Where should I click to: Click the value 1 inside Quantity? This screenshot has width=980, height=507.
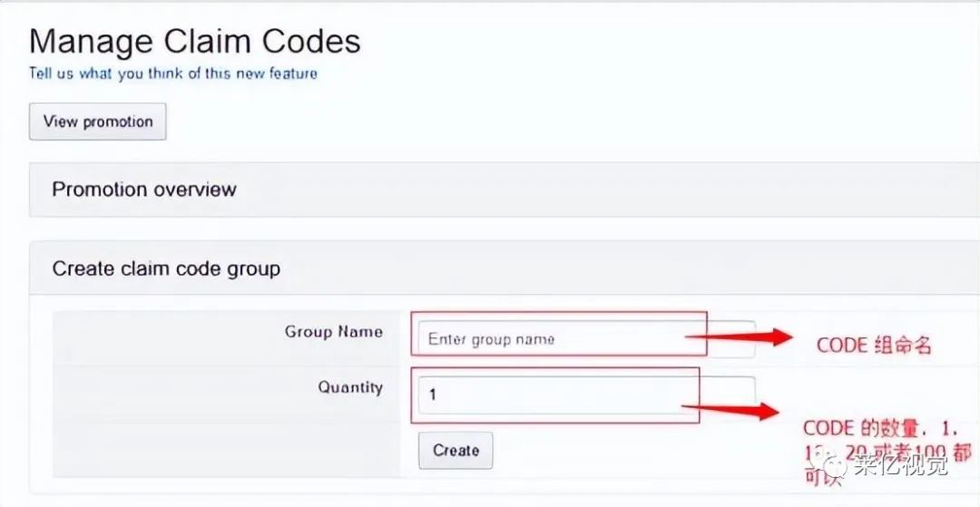click(433, 395)
